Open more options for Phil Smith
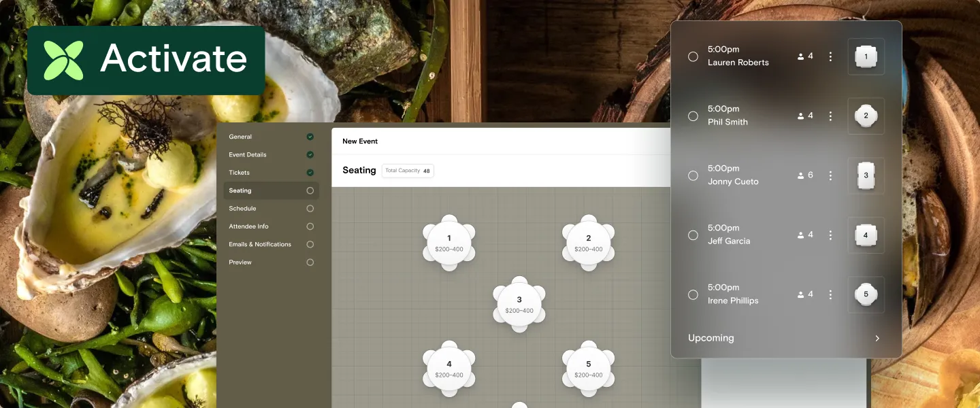This screenshot has width=980, height=408. 830,116
